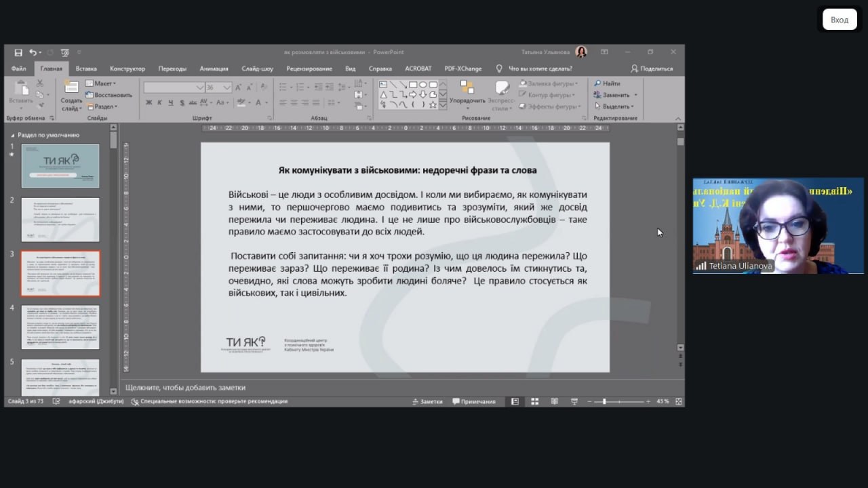The image size is (868, 488).
Task: Open slide sorter view in status bar
Action: coord(534,401)
